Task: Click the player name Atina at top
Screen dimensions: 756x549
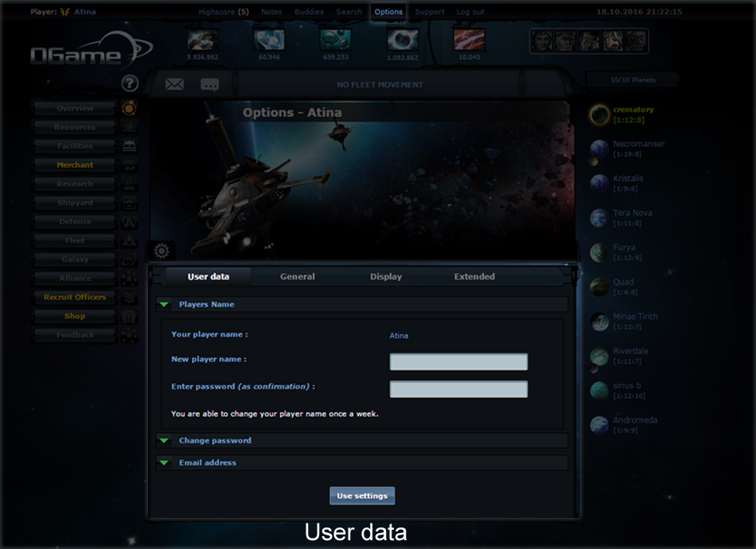Action: (x=85, y=12)
